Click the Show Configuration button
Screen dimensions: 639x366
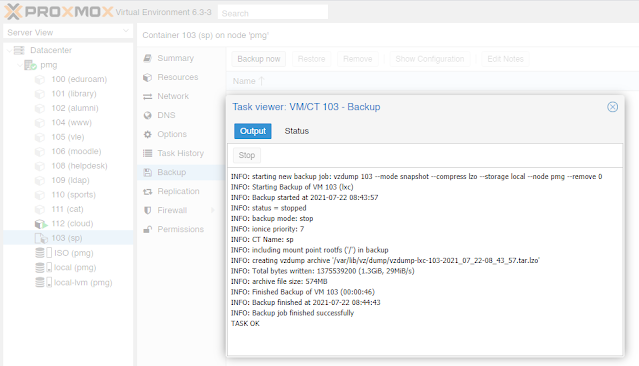[430, 59]
